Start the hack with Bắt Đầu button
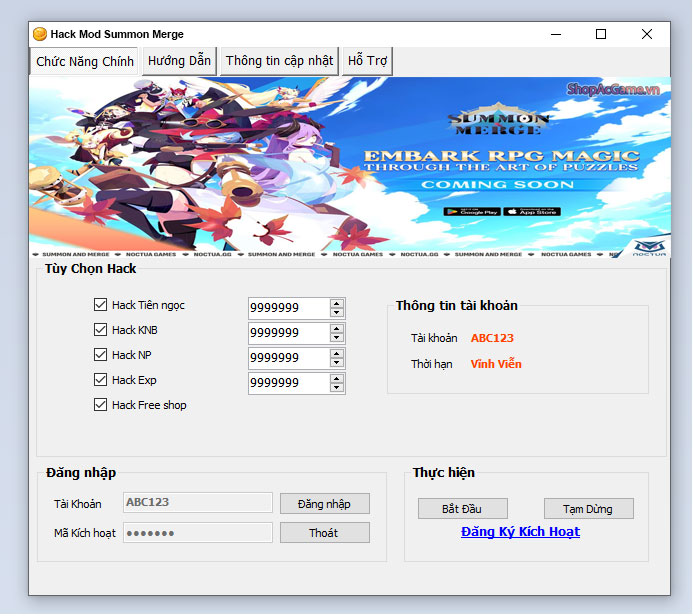693x616 pixels. pyautogui.click(x=463, y=509)
